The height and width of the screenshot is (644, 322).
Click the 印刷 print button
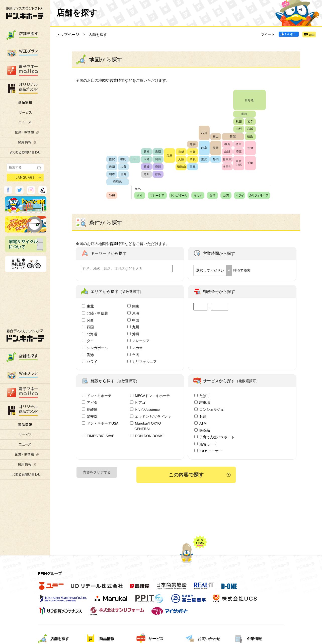tap(309, 35)
